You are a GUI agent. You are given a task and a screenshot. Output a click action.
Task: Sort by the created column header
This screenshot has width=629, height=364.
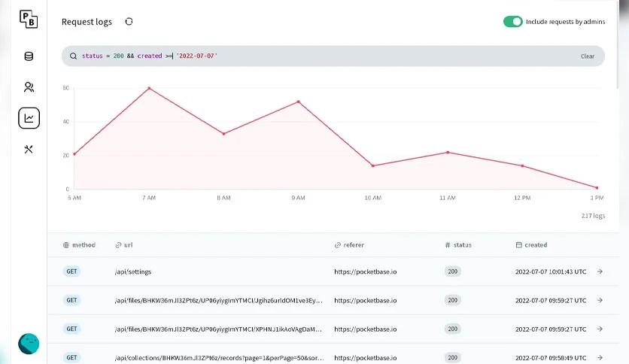[531, 245]
